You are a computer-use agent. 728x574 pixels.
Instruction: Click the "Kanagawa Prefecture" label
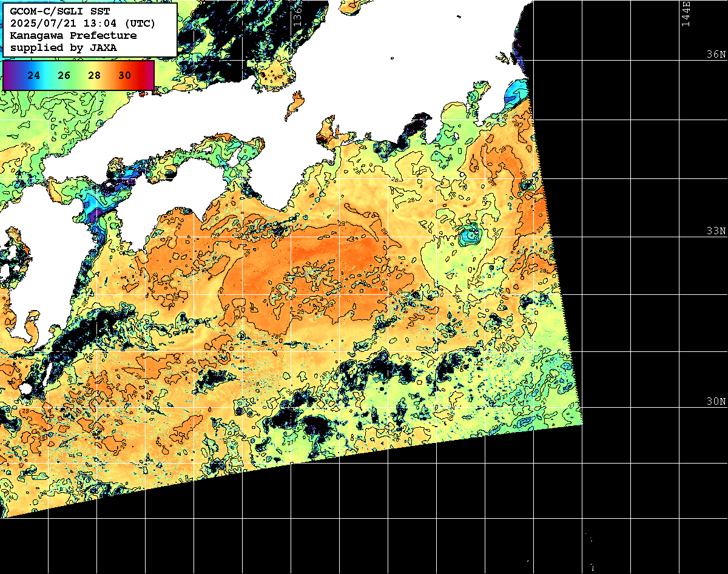pyautogui.click(x=73, y=36)
